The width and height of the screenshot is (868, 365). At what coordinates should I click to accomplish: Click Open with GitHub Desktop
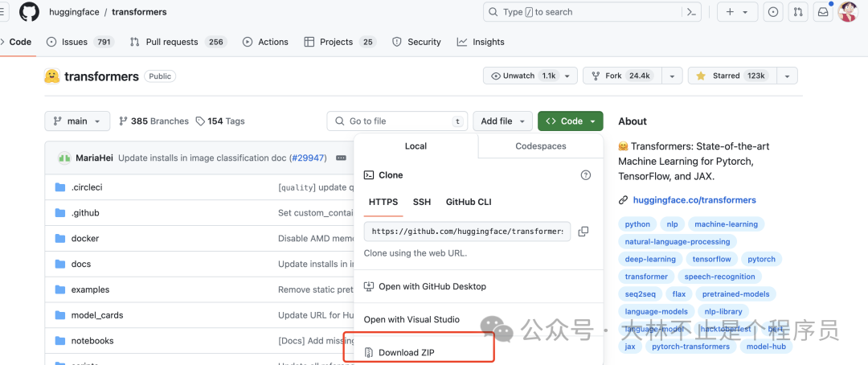(x=425, y=286)
